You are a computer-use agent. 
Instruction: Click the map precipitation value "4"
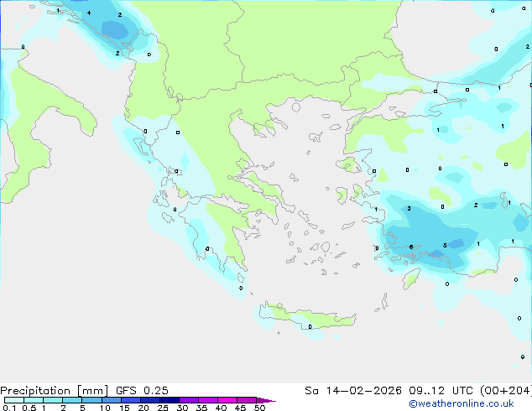tap(89, 13)
